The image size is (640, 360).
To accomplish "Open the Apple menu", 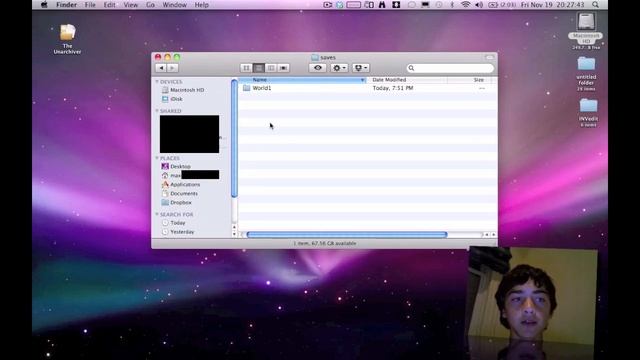I will [x=44, y=5].
